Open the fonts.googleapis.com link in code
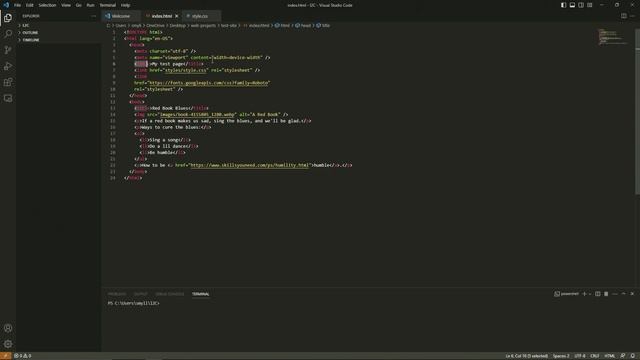The width and height of the screenshot is (640, 360). point(209,83)
